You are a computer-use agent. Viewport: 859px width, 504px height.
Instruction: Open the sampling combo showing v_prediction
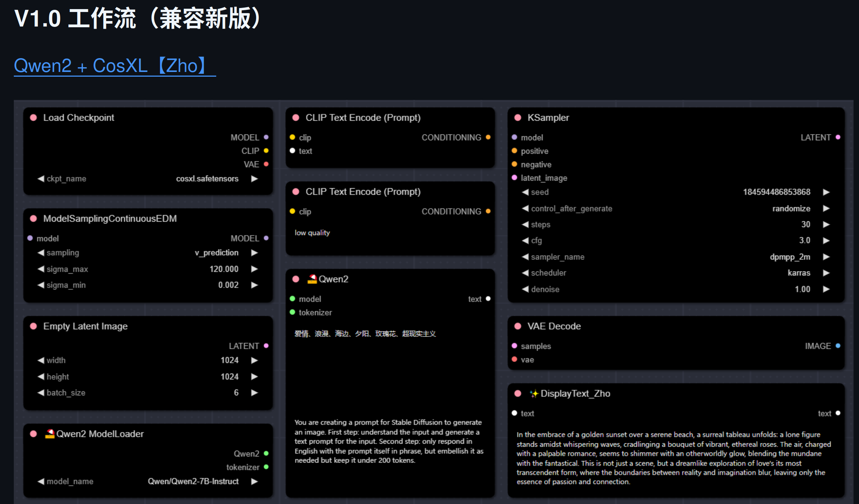(148, 253)
